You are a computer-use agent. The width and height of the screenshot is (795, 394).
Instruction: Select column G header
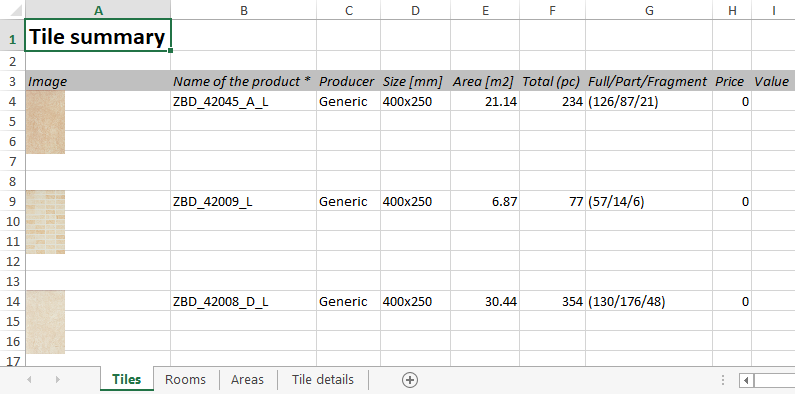tap(649, 10)
